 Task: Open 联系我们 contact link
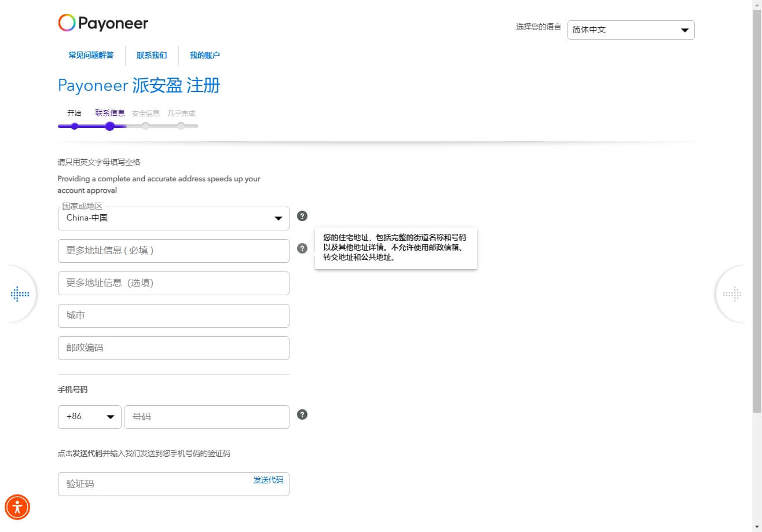point(152,56)
